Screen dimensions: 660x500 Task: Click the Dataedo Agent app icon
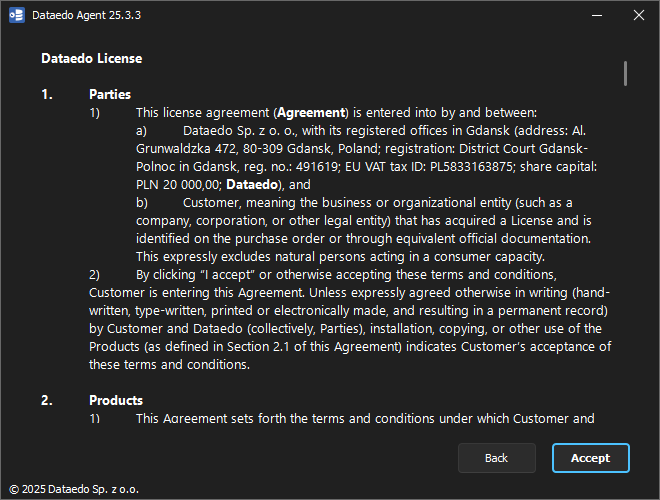pos(17,15)
